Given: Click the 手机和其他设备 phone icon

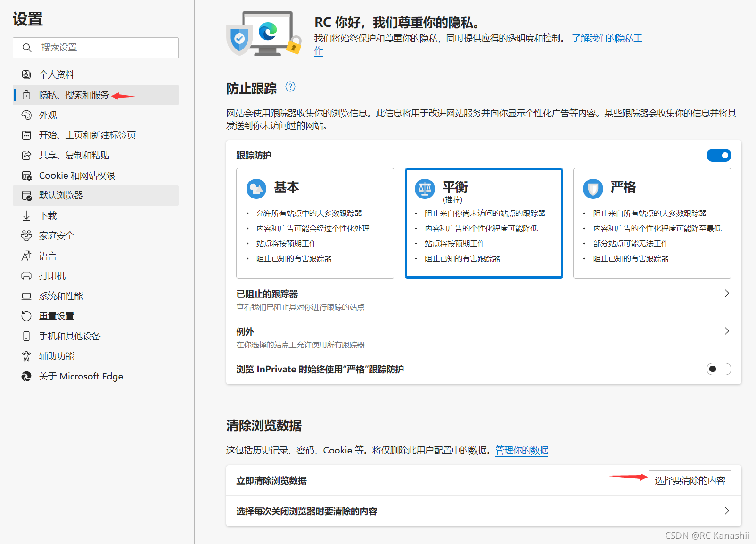Looking at the screenshot, I should click(x=26, y=336).
